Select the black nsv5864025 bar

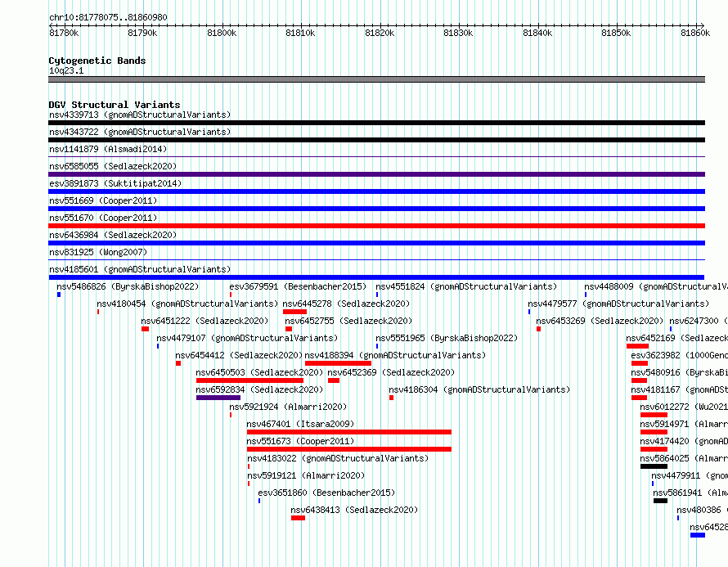654,466
